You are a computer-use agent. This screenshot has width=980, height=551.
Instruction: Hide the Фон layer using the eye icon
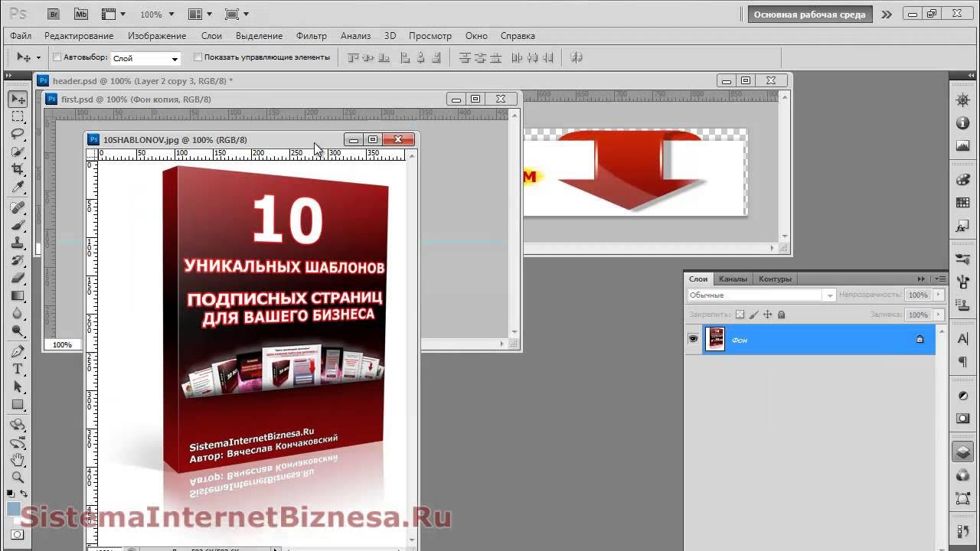[x=693, y=339]
